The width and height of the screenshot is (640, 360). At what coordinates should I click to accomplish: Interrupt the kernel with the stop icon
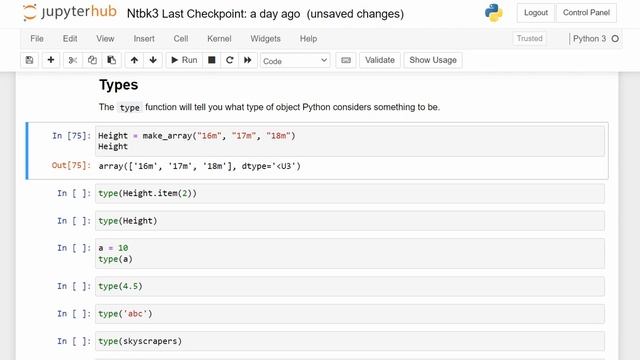coord(211,60)
